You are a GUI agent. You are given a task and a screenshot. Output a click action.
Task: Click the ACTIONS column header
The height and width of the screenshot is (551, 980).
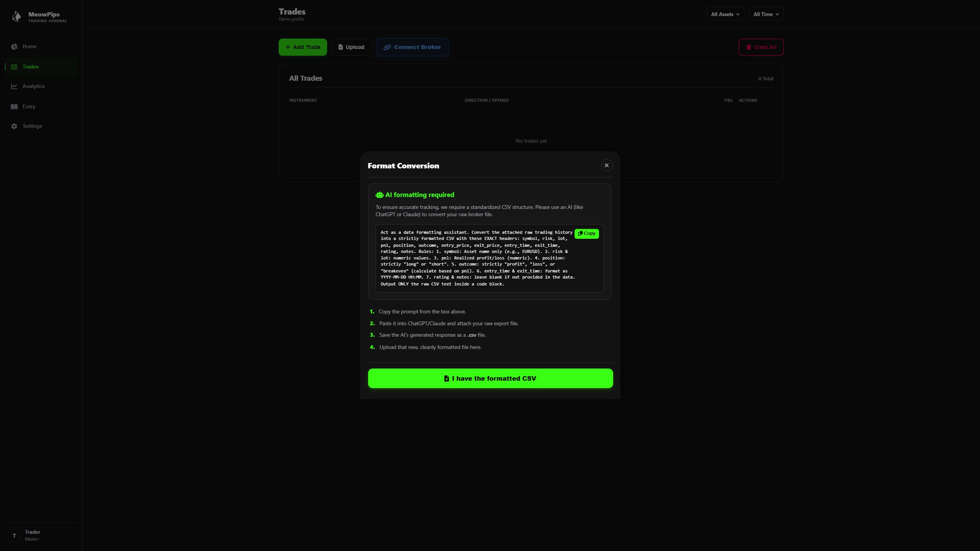(x=748, y=100)
